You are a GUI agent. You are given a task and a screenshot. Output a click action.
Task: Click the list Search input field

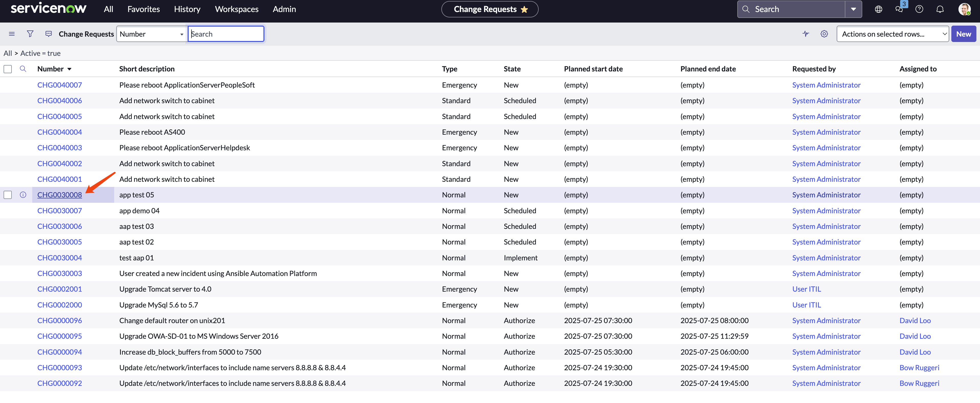pyautogui.click(x=226, y=34)
